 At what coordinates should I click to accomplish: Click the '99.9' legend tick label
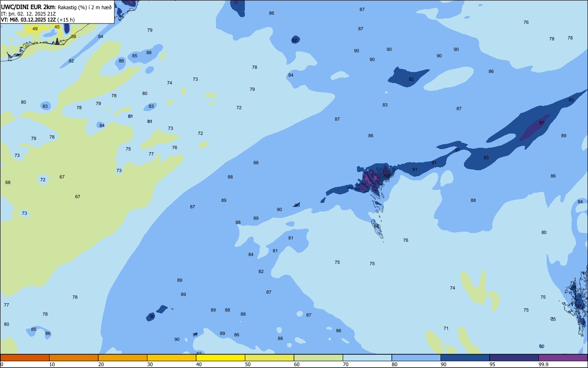pyautogui.click(x=544, y=364)
